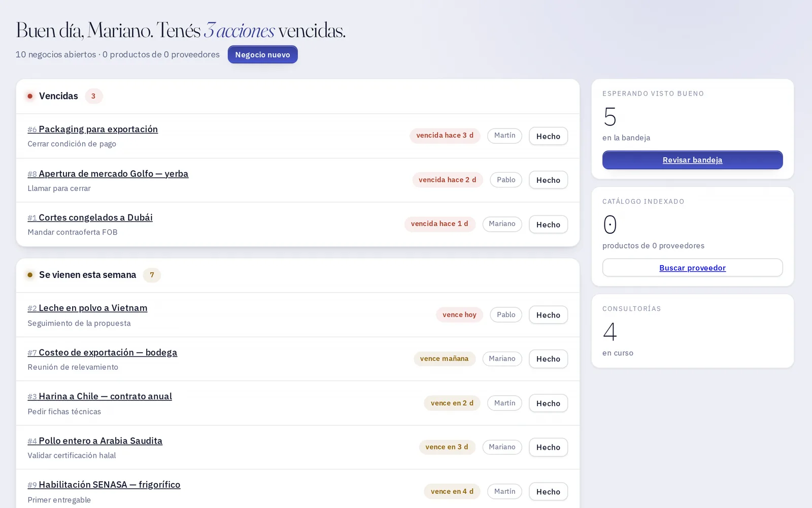Click the 'vence hoy' badge

point(459,314)
